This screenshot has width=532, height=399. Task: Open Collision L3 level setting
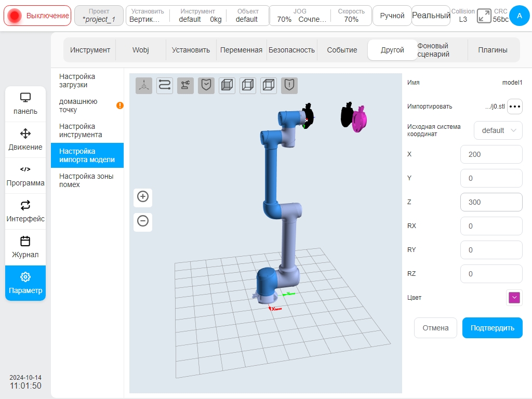463,16
